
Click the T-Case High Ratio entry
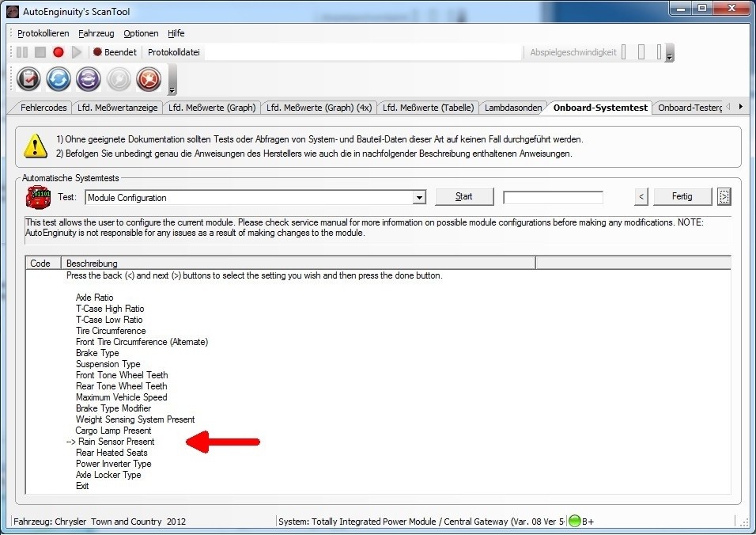(110, 309)
